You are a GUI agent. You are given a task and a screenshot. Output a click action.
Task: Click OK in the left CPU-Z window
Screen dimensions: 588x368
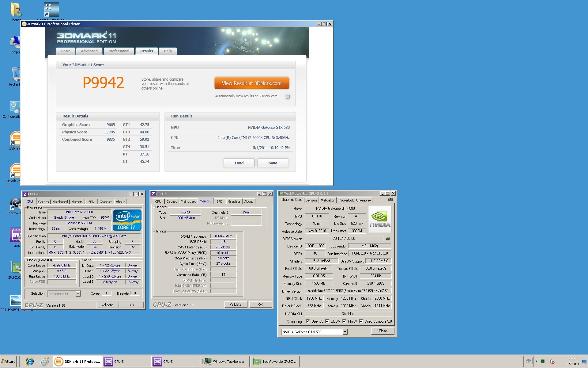coord(132,305)
